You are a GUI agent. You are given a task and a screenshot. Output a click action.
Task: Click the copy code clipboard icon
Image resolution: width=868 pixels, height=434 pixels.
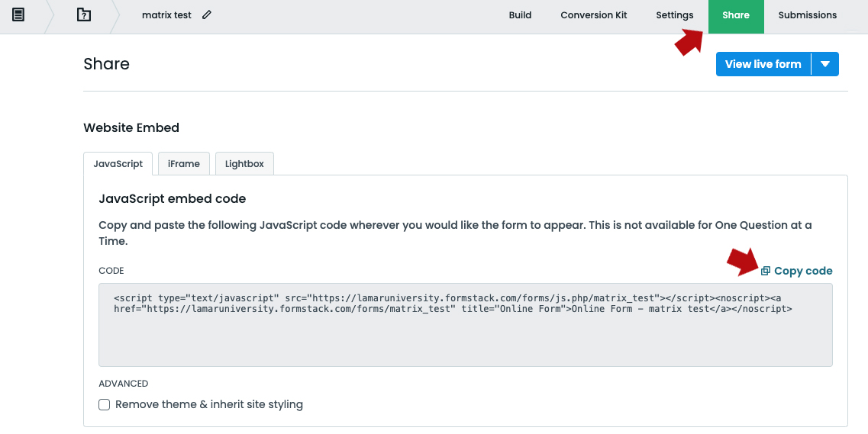(766, 271)
